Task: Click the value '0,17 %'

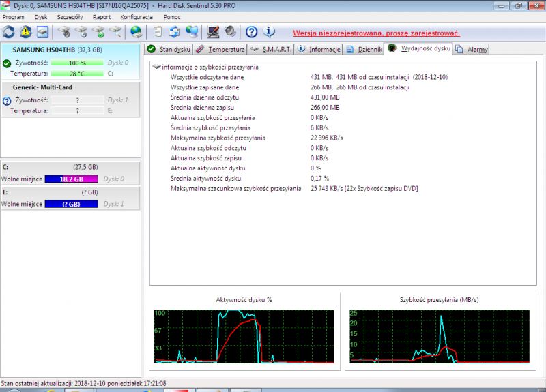Action: pyautogui.click(x=319, y=179)
